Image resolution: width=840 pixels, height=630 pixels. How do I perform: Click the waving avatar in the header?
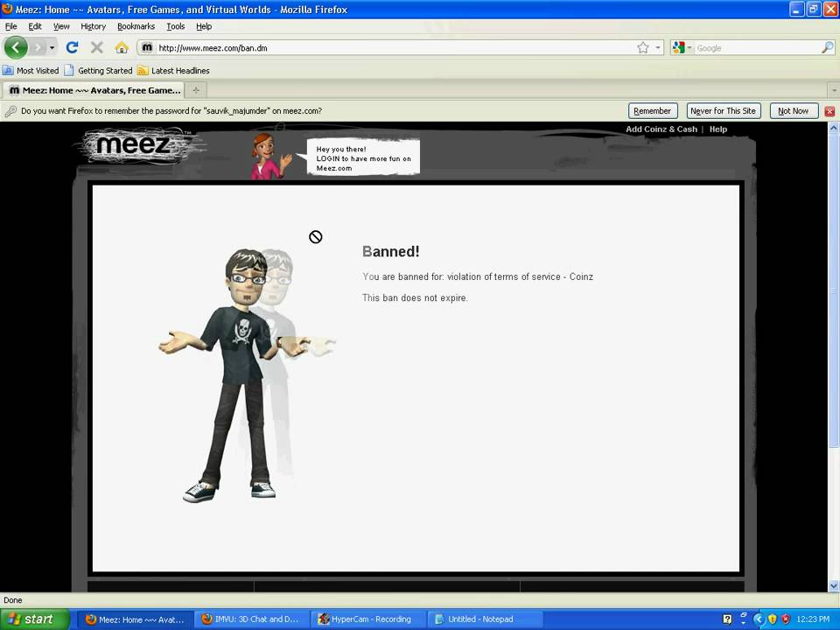[269, 156]
